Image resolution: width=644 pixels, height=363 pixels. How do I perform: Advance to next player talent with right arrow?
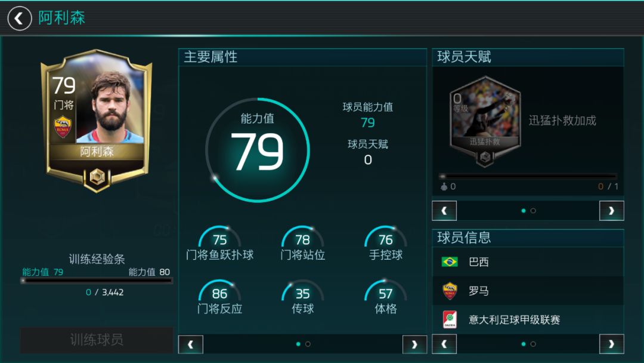[612, 211]
